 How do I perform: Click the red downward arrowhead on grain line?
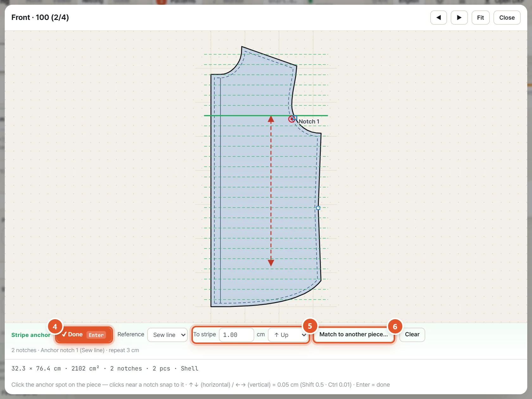click(x=271, y=263)
